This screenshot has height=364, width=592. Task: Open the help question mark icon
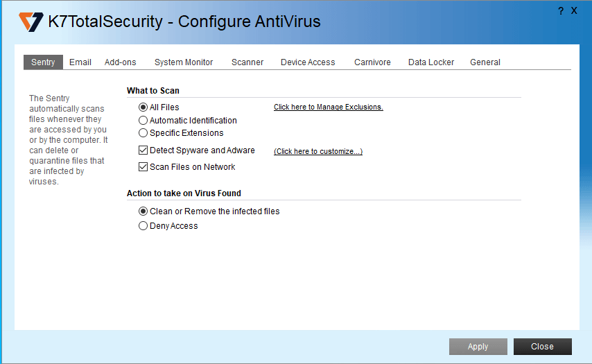coord(561,11)
